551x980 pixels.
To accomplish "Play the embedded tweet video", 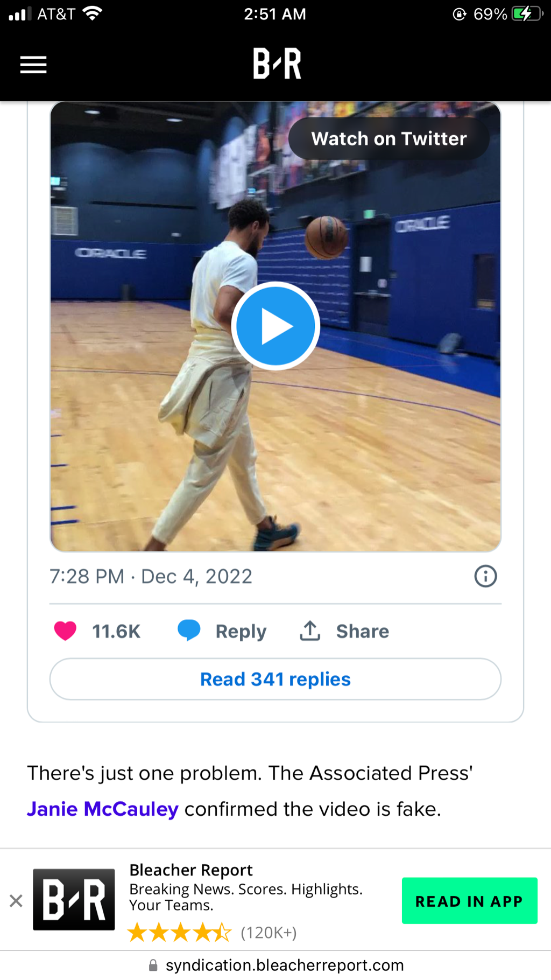I will coord(275,326).
